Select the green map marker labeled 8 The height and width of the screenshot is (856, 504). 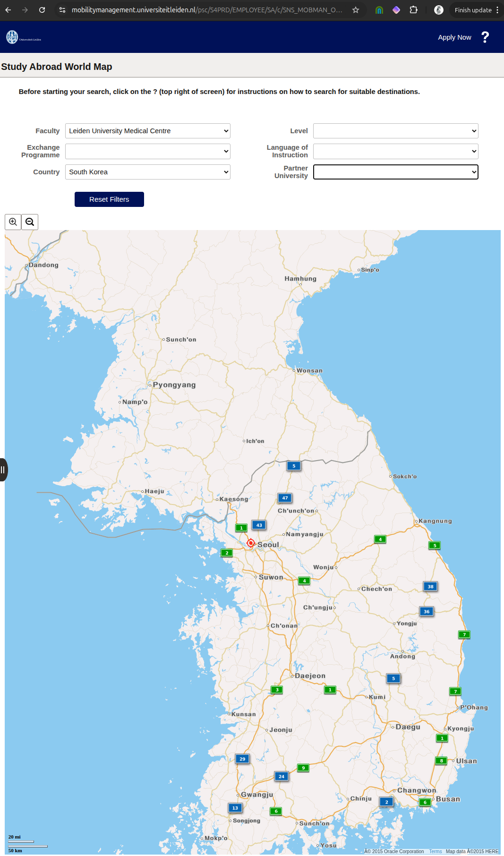[441, 761]
